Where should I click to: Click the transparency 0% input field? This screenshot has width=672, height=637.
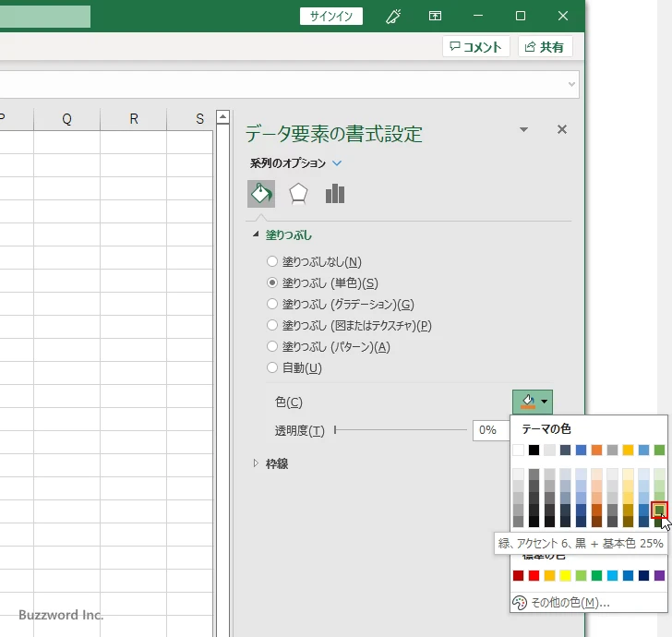pyautogui.click(x=491, y=430)
